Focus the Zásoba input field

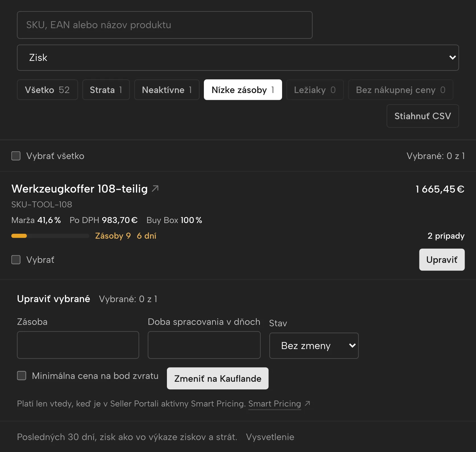click(x=78, y=345)
